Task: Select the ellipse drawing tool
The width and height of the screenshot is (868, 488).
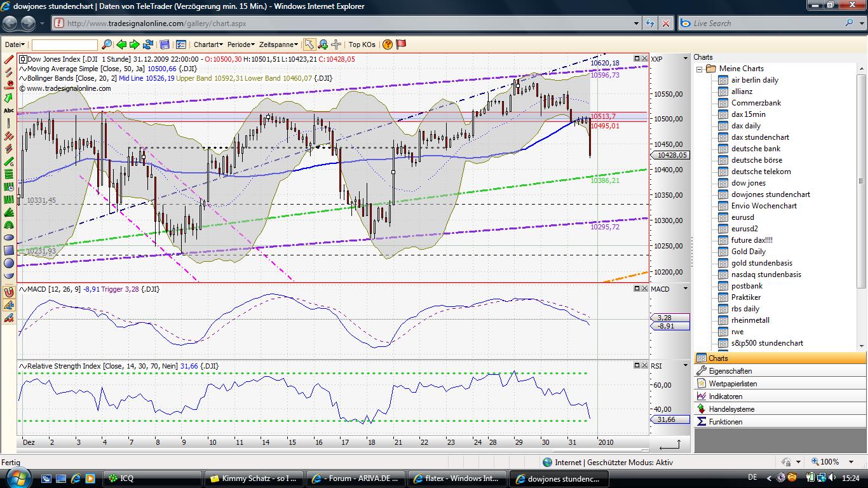Action: pos(9,238)
